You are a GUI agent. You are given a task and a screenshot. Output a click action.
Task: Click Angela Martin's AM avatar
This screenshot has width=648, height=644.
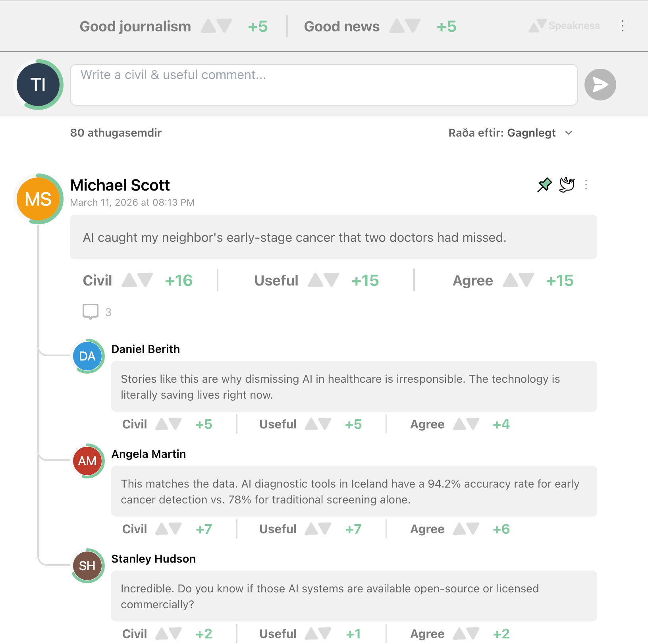[x=87, y=461]
